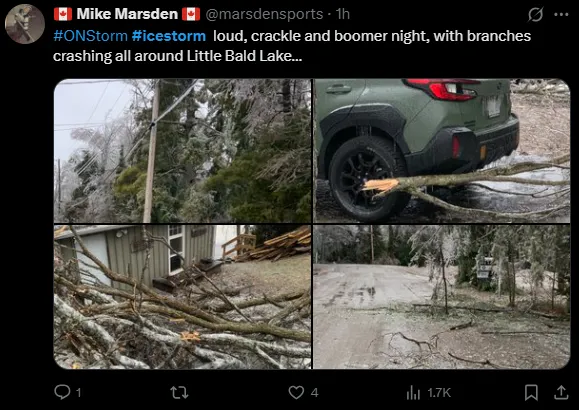This screenshot has width=579, height=410.
Task: View the green car with broken branch photo
Action: 442,151
